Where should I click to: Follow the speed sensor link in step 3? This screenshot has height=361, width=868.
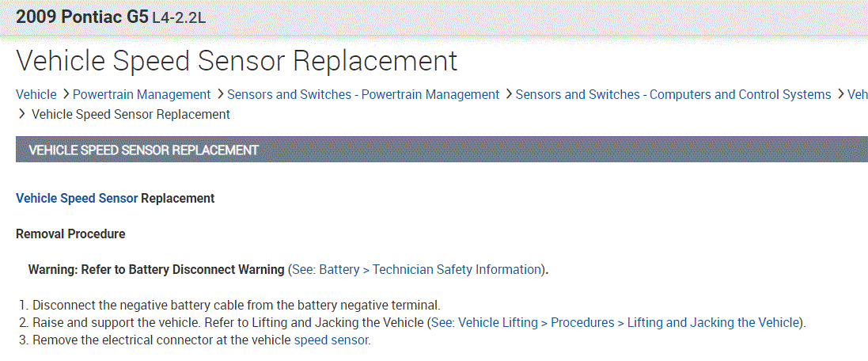point(331,340)
